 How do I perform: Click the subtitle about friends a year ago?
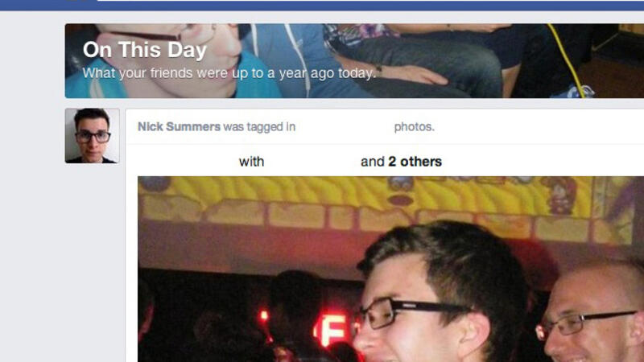pyautogui.click(x=229, y=73)
